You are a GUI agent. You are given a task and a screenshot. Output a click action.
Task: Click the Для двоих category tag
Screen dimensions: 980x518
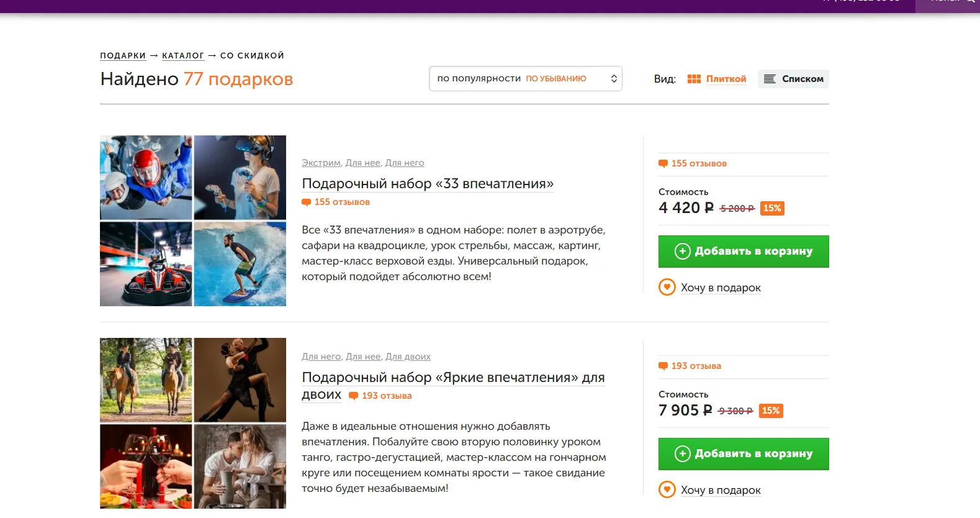pos(408,357)
